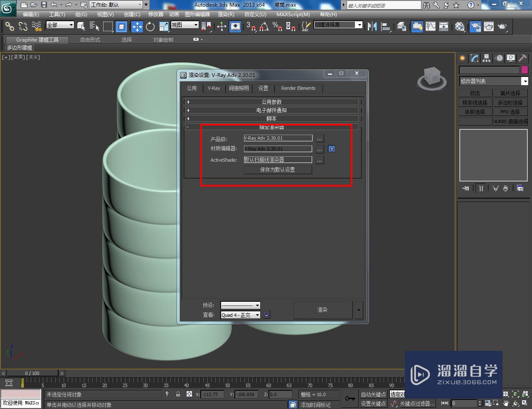Switch to the 间接照明 tab
The image size is (532, 409).
(x=239, y=88)
